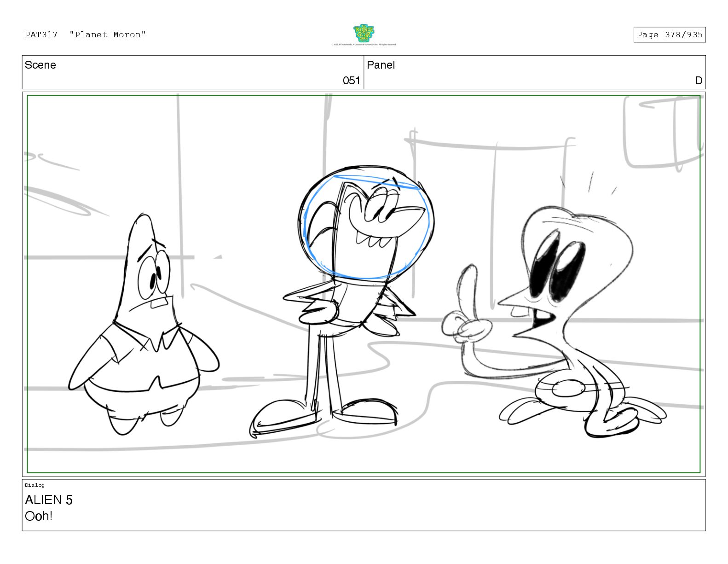Click the Patrick Star Show logo
Image resolution: width=728 pixels, height=564 pixels.
pos(364,33)
